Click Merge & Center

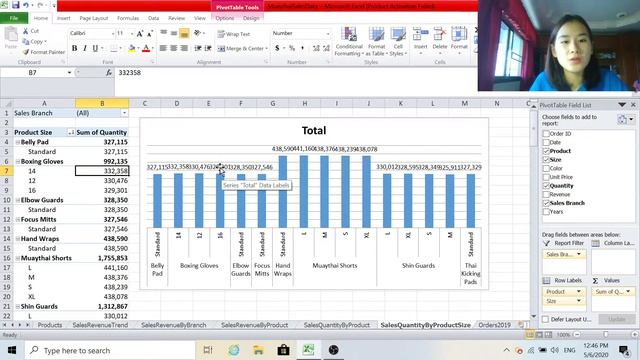242,48
